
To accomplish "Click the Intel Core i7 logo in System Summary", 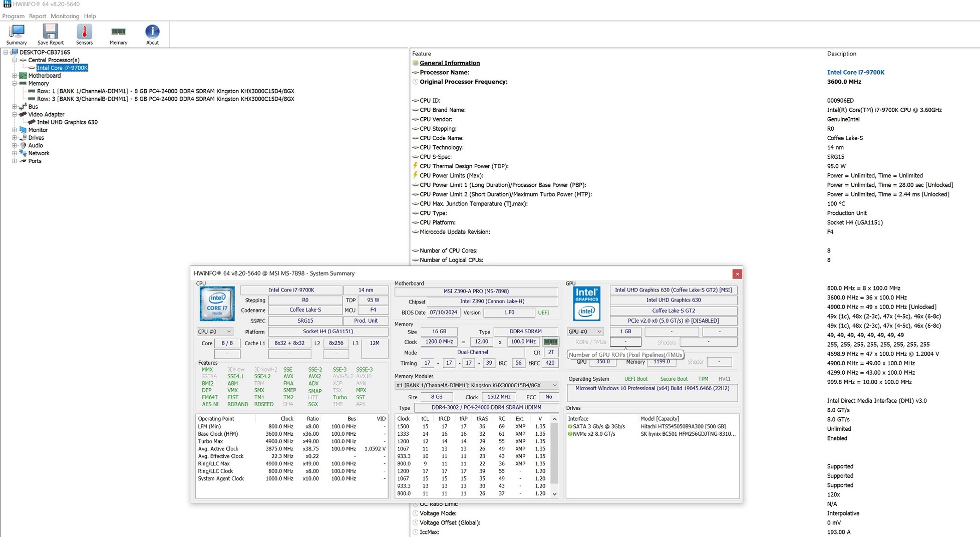I will (217, 304).
